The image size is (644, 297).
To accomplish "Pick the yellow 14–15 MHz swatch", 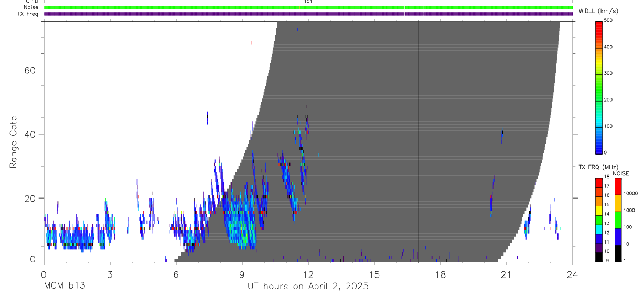I will click(599, 210).
